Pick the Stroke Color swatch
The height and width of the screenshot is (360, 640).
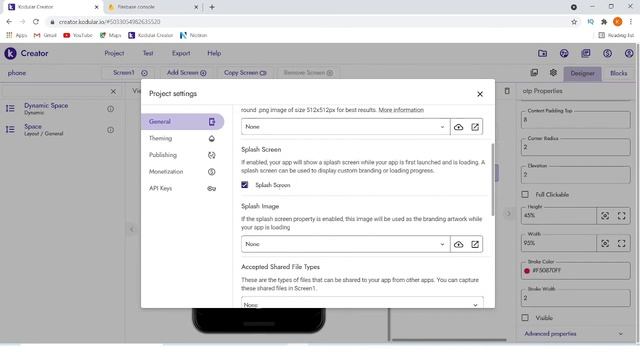pos(527,271)
